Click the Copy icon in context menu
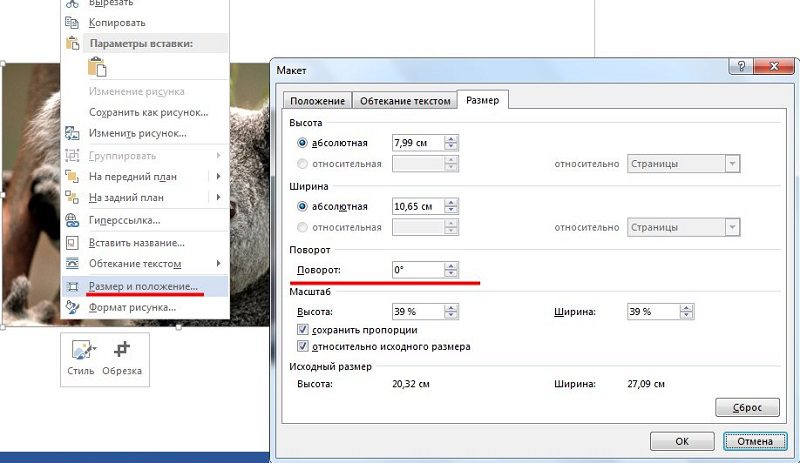This screenshot has width=800, height=463. pos(72,22)
